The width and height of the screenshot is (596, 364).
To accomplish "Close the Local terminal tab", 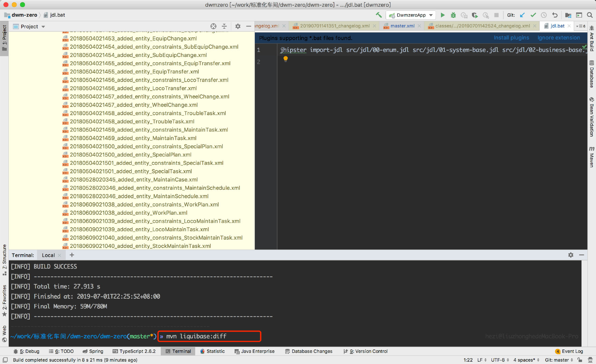I will [x=59, y=255].
